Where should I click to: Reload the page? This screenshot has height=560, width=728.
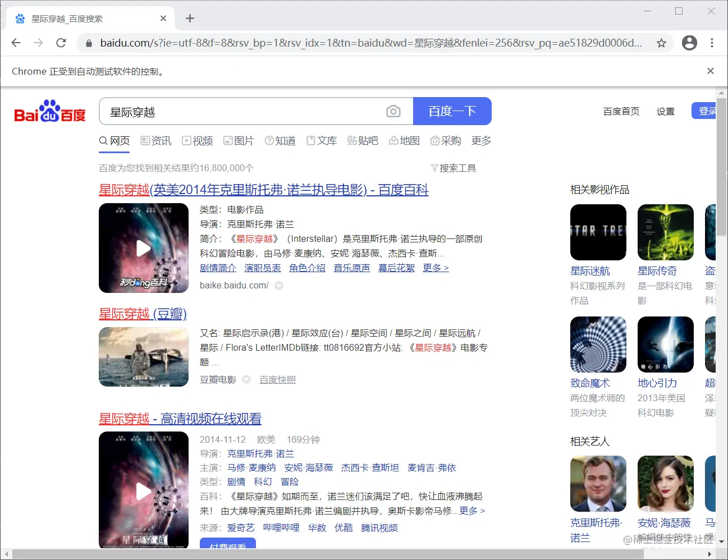point(61,43)
